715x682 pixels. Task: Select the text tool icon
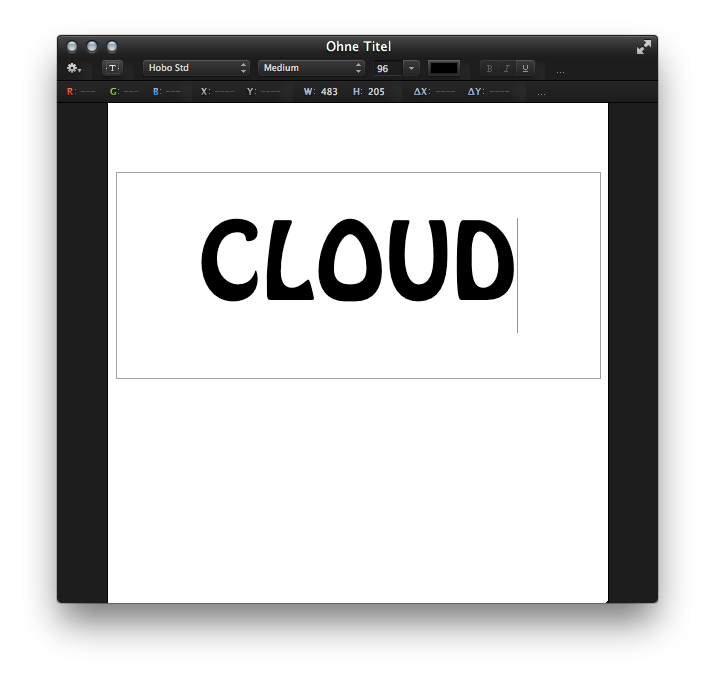(112, 68)
